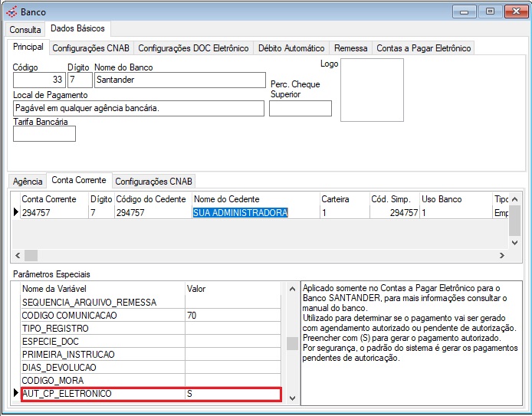This screenshot has width=532, height=416.
Task: Click the Logo image box
Action: click(x=372, y=90)
